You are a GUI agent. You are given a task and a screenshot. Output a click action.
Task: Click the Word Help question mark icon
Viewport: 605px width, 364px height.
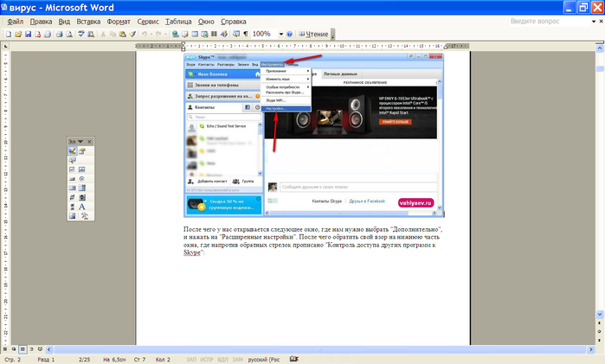click(290, 35)
